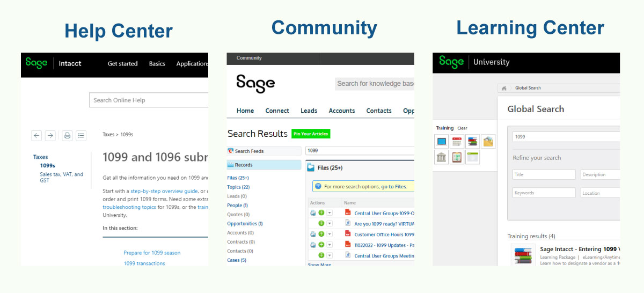This screenshot has height=293, width=644.
Task: Click the Files folder icon above results
Action: [311, 167]
